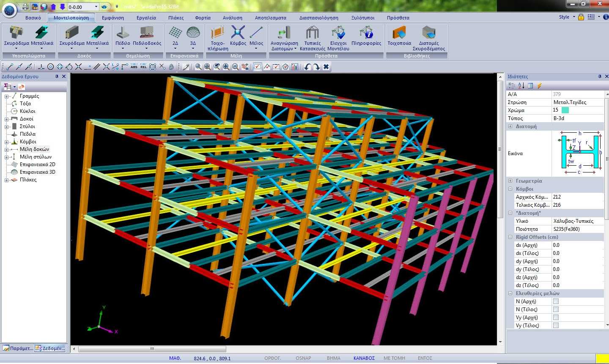609x364 pixels.
Task: Switch to Δεδομέν... bottom panel tab
Action: point(50,348)
